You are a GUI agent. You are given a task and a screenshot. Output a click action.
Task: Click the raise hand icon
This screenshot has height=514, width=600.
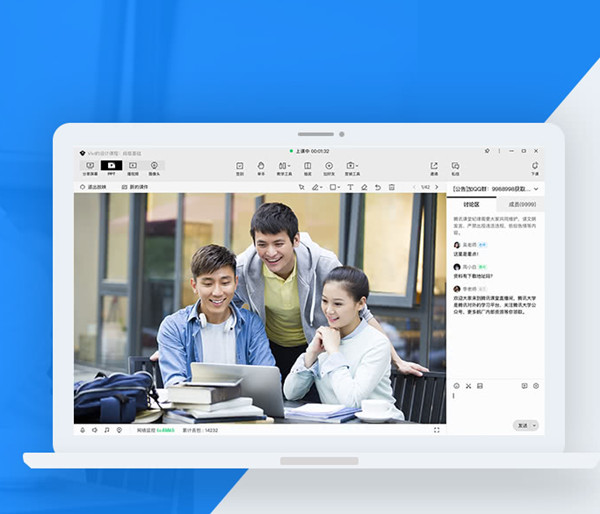(261, 167)
